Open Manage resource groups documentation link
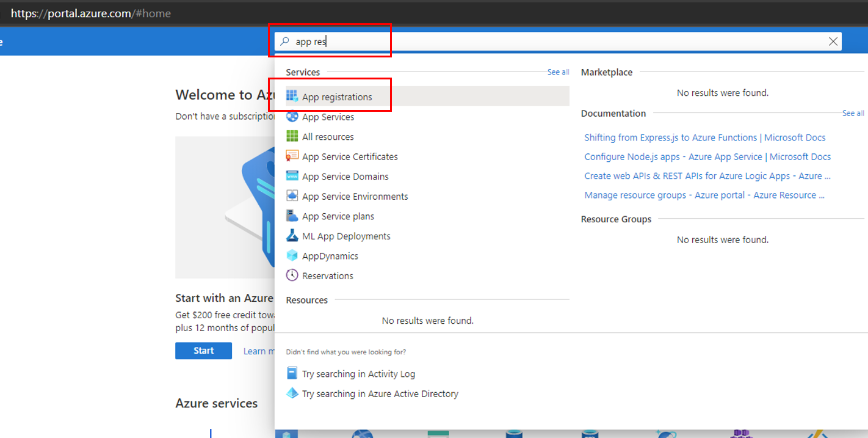This screenshot has width=868, height=438. pyautogui.click(x=704, y=195)
